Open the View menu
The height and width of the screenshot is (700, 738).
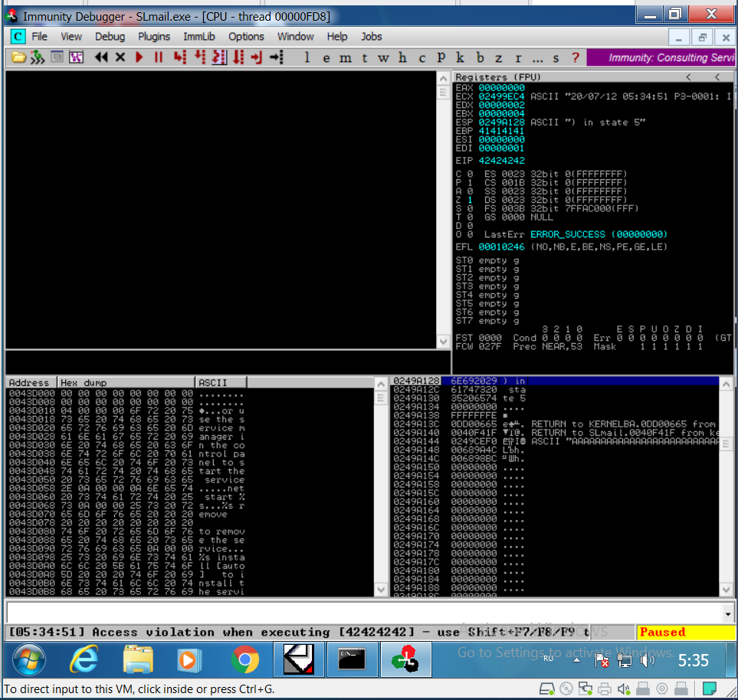(x=71, y=36)
